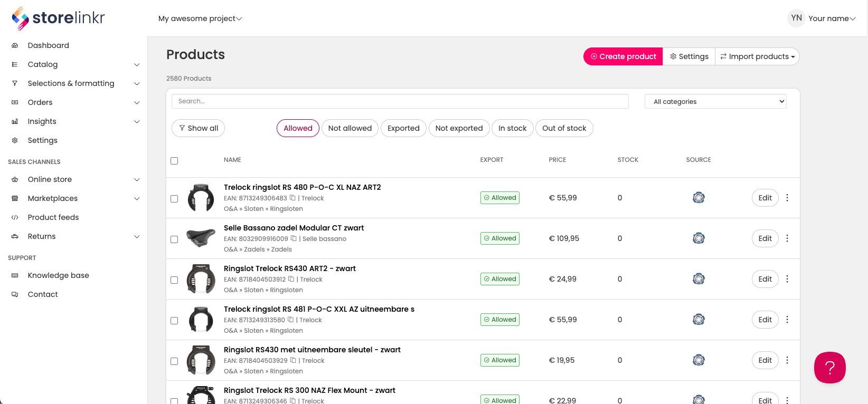Screen dimensions: 868x404
Task: Check the Ringslot Trelock RS430 ART2 checkbox
Action: pos(174,280)
